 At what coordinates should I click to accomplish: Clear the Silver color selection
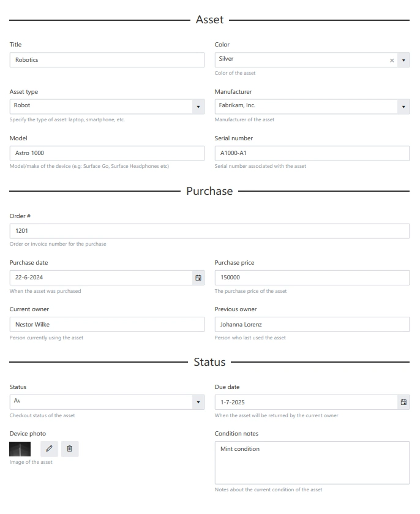point(392,60)
